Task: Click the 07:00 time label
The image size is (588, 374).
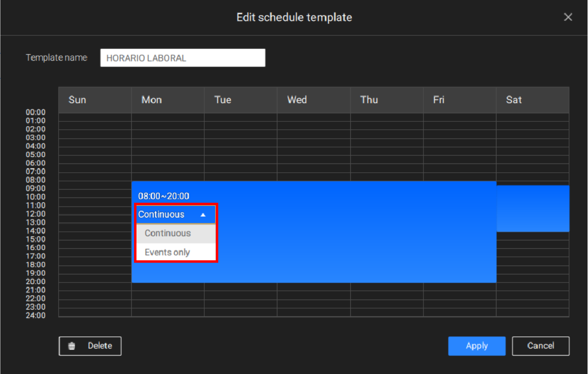Action: 35,171
